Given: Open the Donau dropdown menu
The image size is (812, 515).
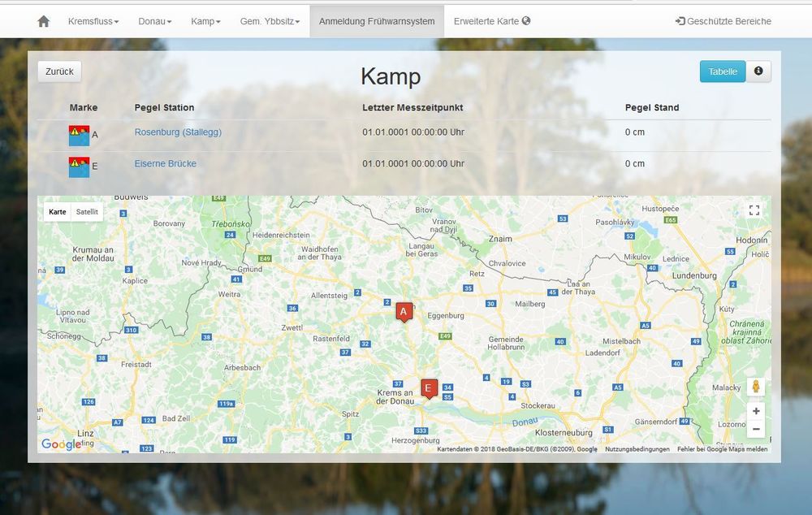Looking at the screenshot, I should (155, 21).
